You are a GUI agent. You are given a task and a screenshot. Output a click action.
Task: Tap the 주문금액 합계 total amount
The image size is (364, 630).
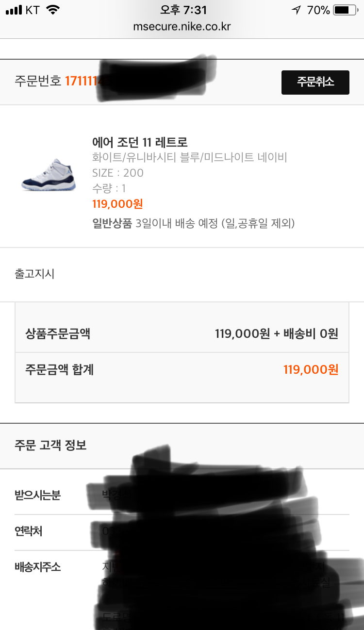pos(311,370)
